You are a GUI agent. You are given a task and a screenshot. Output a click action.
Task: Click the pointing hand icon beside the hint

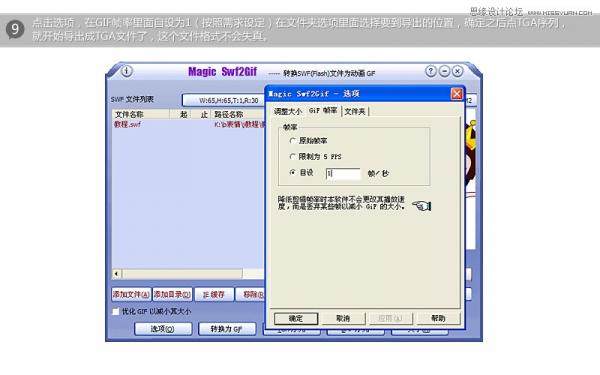click(x=422, y=206)
